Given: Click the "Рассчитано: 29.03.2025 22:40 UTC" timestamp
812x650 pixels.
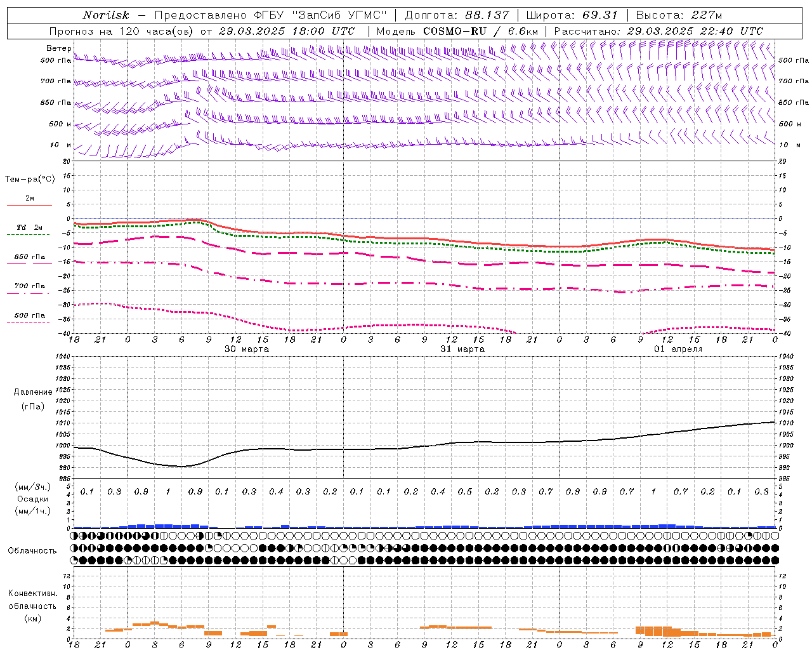Looking at the screenshot, I should (658, 31).
